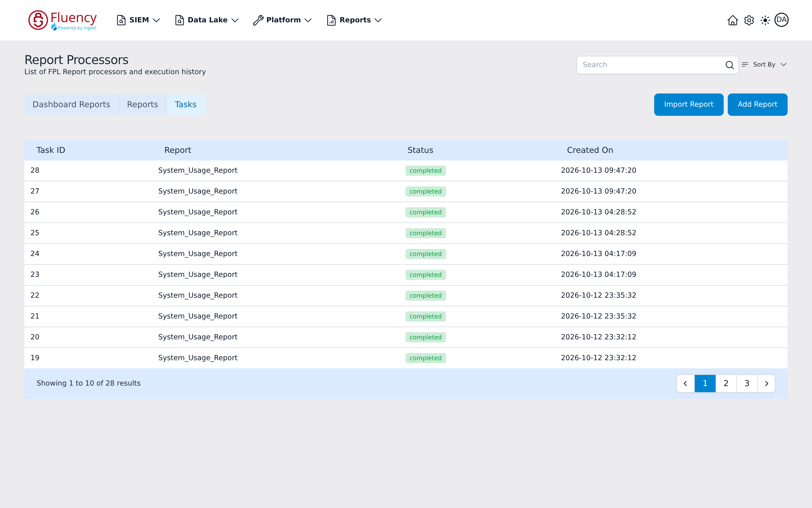Click the search magnifier icon

pos(730,65)
